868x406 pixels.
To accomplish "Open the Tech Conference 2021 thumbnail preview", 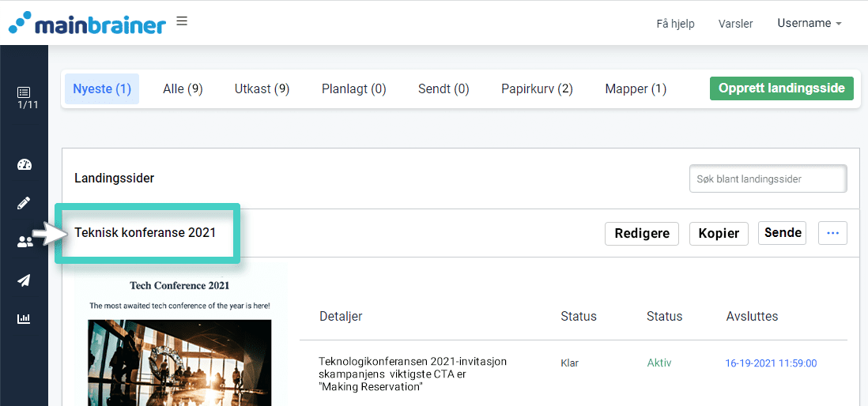I will (x=179, y=340).
